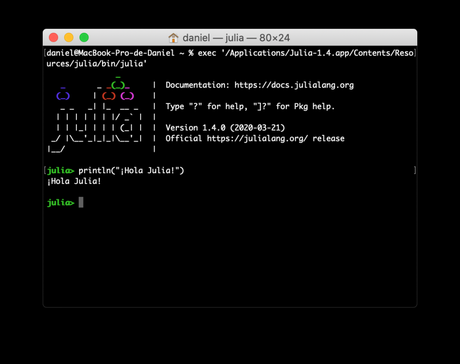Click the 'daniel@MacBook-Pro-de-Daniel' shell prompt
This screenshot has height=364, width=460.
coord(110,53)
